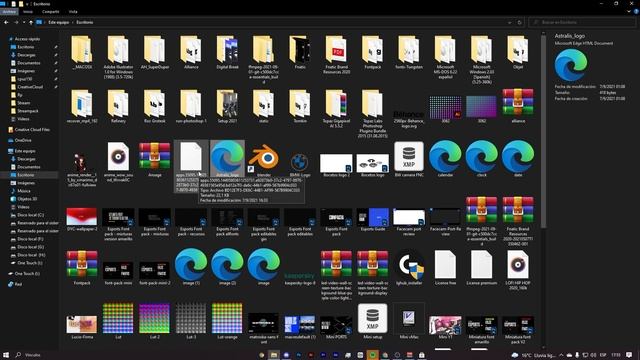
Task: Open CreativeCloud in quick access
Action: 30,87
